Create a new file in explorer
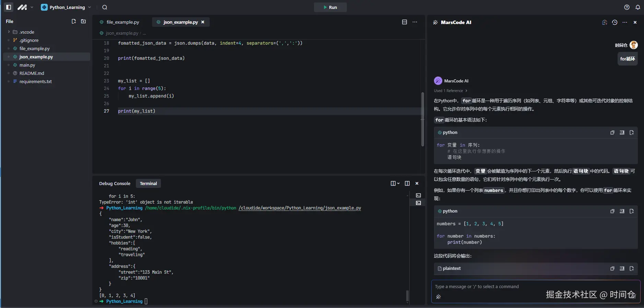Image resolution: width=644 pixels, height=308 pixels. tap(73, 21)
